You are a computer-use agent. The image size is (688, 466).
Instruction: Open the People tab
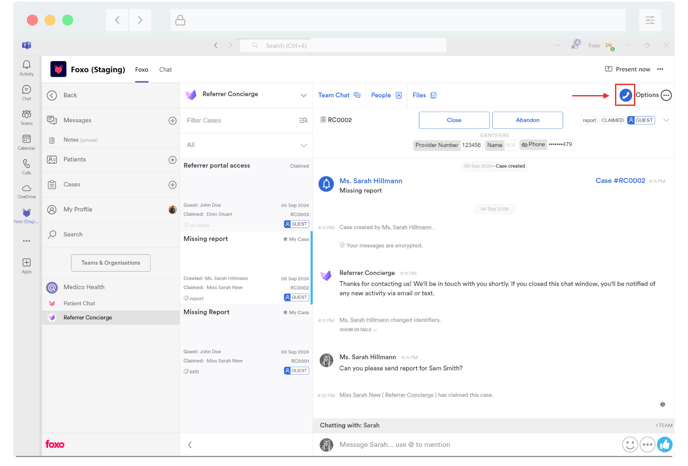point(386,95)
